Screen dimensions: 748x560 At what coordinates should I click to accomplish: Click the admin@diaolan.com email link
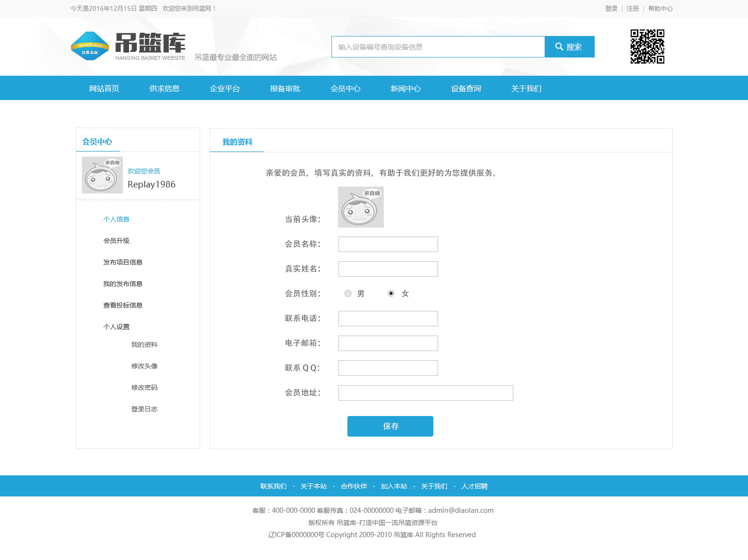[x=460, y=510]
